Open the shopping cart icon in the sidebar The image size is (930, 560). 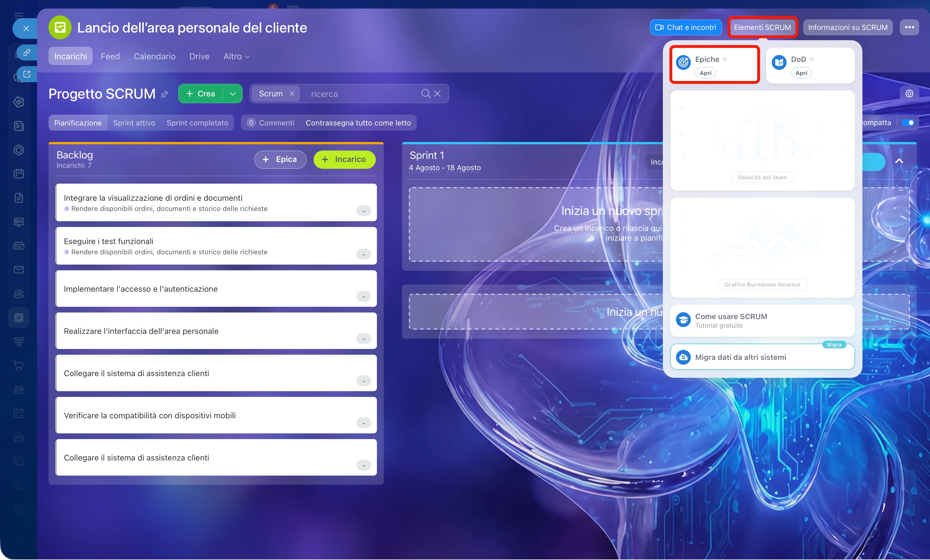(x=19, y=366)
